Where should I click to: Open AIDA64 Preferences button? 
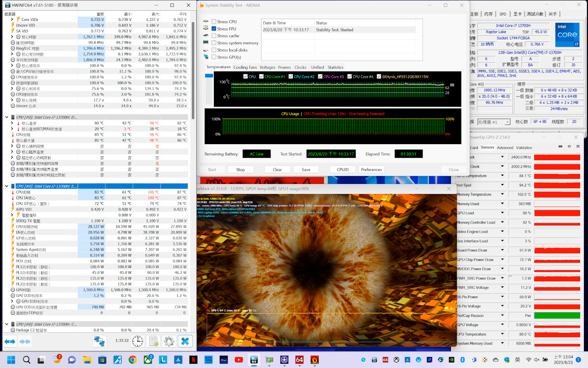pyautogui.click(x=371, y=169)
